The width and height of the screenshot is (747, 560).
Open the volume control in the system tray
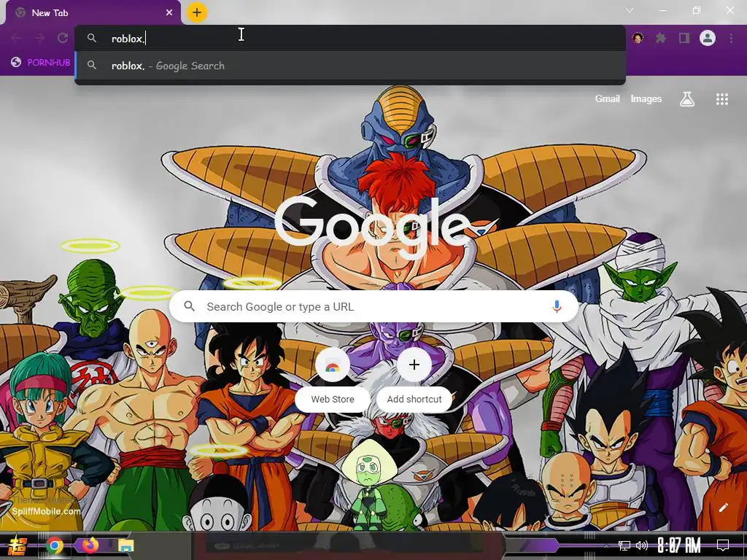pos(642,545)
